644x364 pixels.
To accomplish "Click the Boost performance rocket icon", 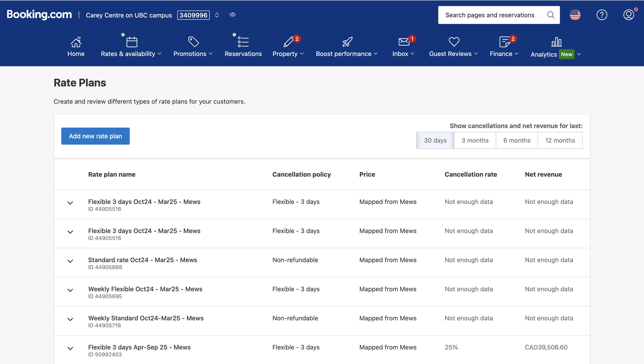I will point(347,42).
